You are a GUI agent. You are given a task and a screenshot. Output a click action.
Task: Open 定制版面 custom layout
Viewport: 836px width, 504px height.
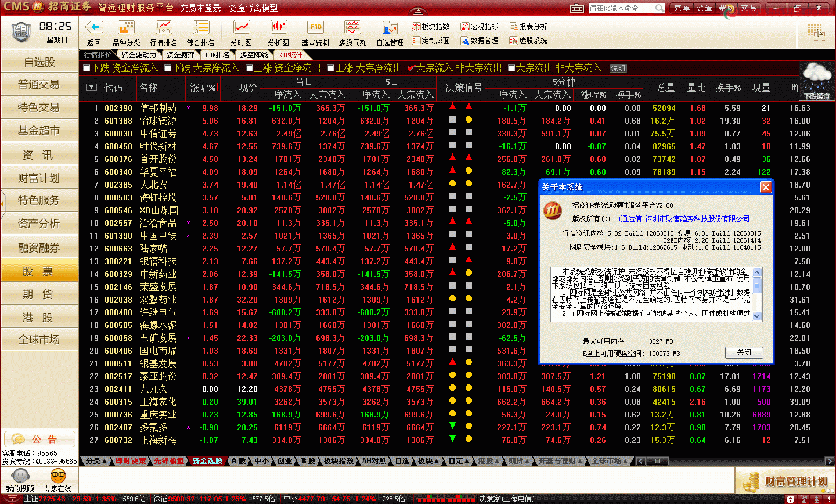coord(431,41)
